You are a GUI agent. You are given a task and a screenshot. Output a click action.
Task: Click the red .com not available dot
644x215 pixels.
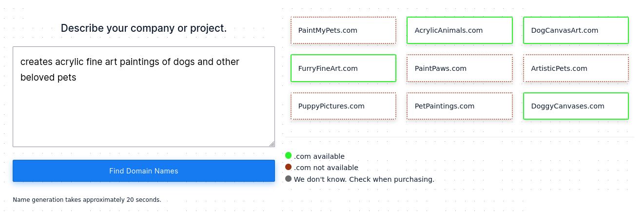289,167
